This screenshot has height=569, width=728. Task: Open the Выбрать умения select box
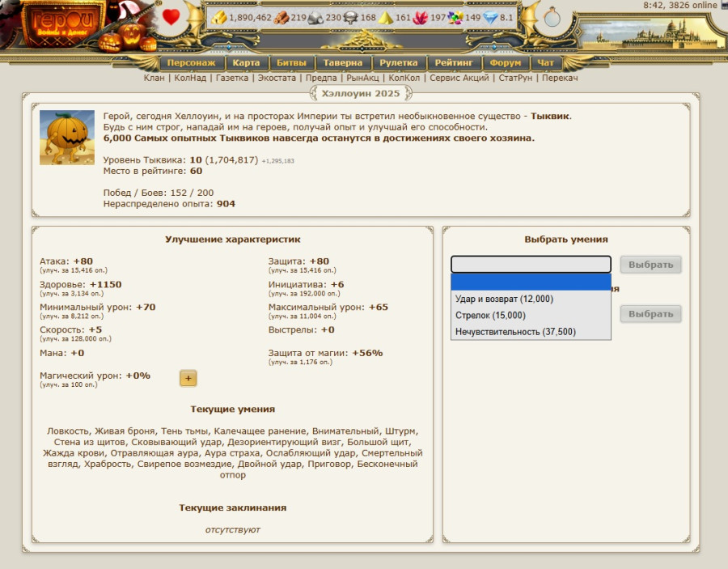pyautogui.click(x=530, y=265)
